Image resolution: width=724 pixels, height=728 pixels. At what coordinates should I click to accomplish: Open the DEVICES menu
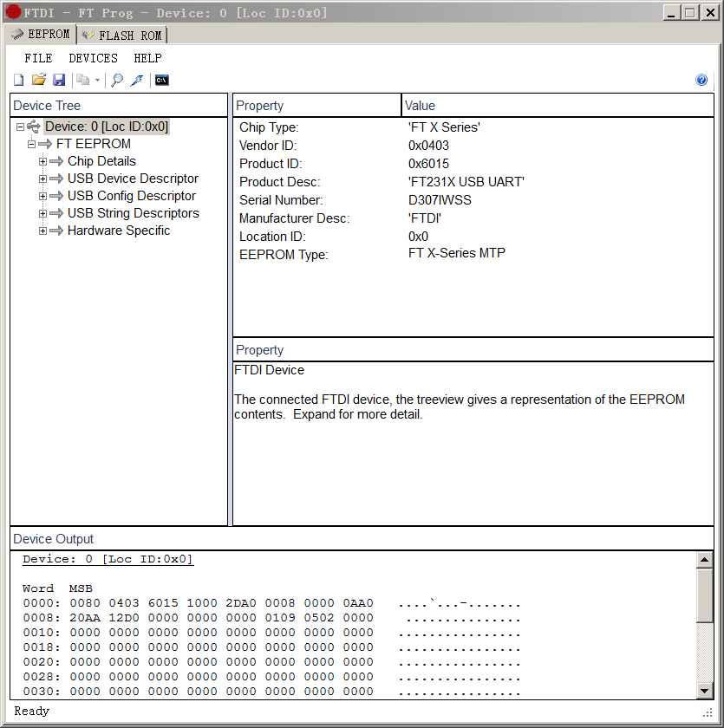point(94,58)
